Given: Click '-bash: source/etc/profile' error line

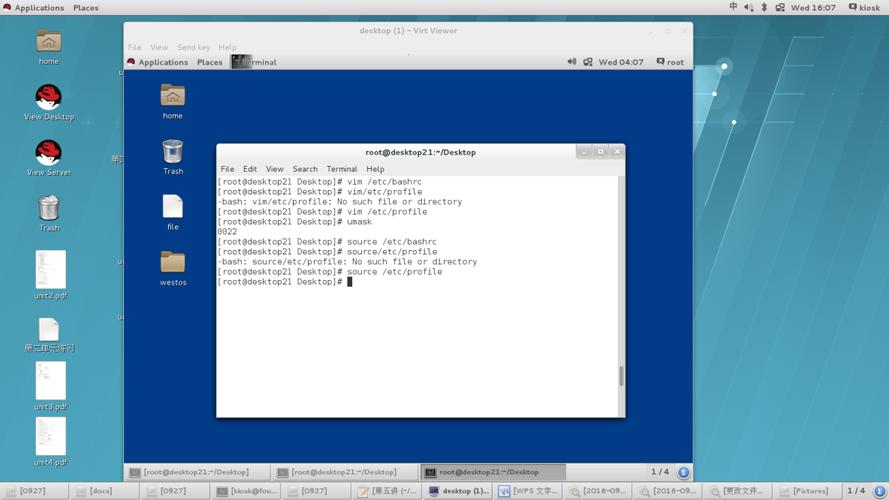Looking at the screenshot, I should [x=347, y=262].
